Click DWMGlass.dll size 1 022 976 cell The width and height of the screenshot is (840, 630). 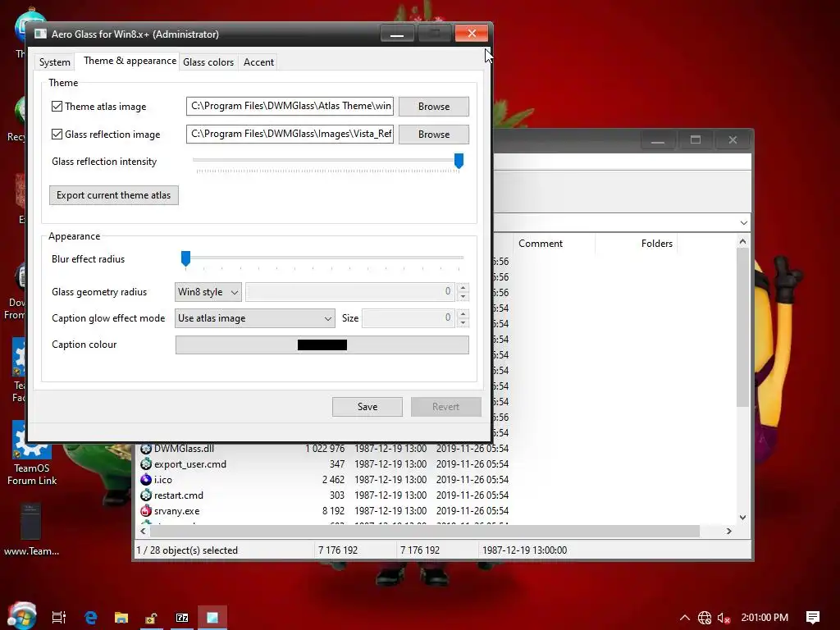[x=325, y=449]
